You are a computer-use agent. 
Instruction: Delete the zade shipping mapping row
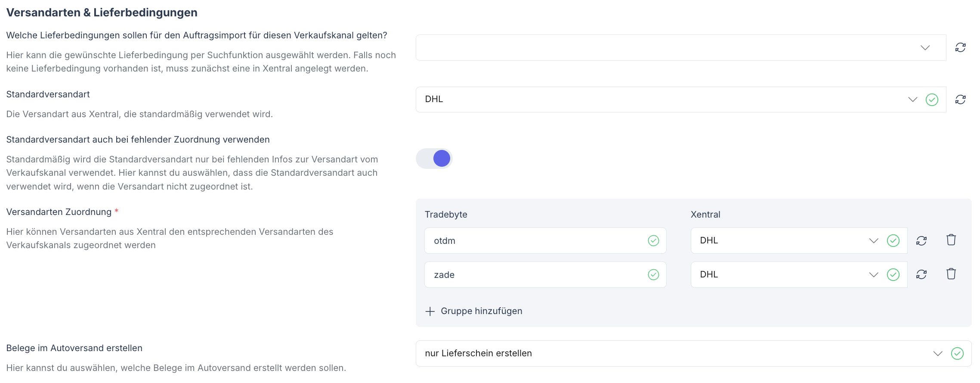951,274
